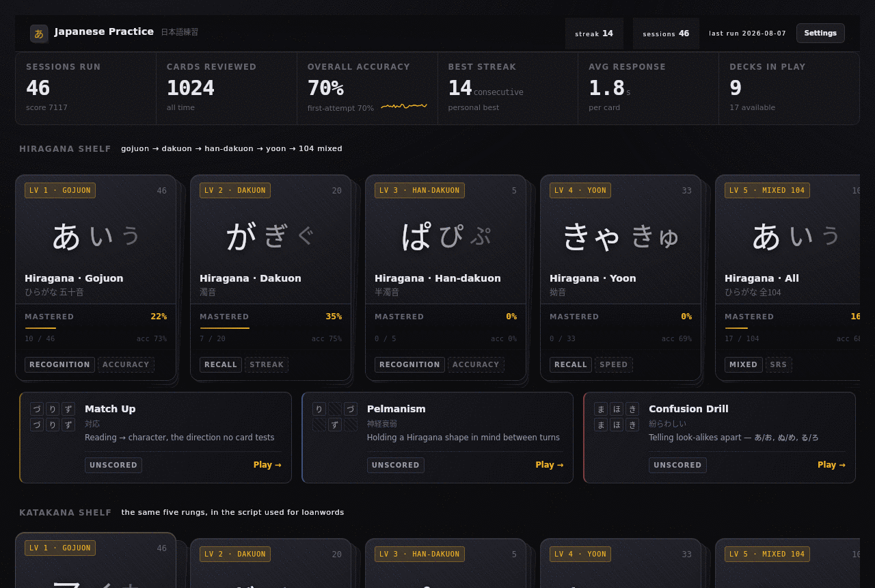
Task: Select RECOGNITION tag on Gojuon card
Action: [59, 364]
